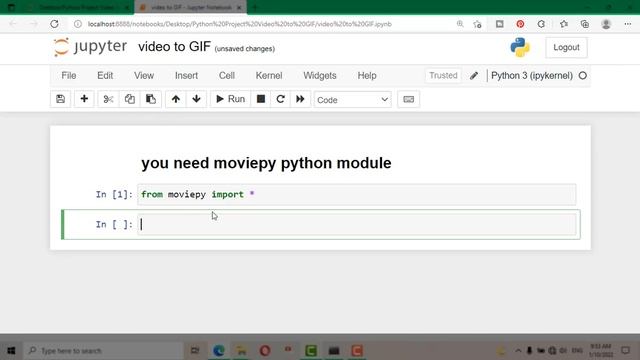
Task: Click the Trusted notebook indicator
Action: [443, 76]
